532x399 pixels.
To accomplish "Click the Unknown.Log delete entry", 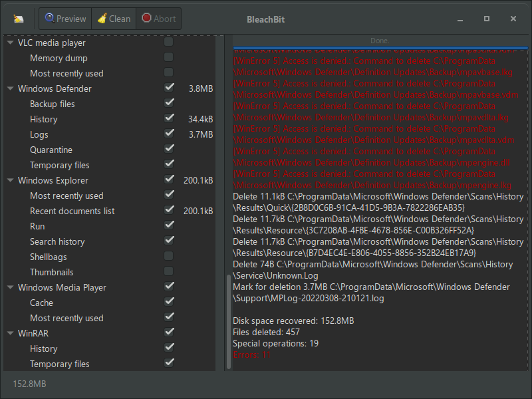I will click(x=373, y=270).
